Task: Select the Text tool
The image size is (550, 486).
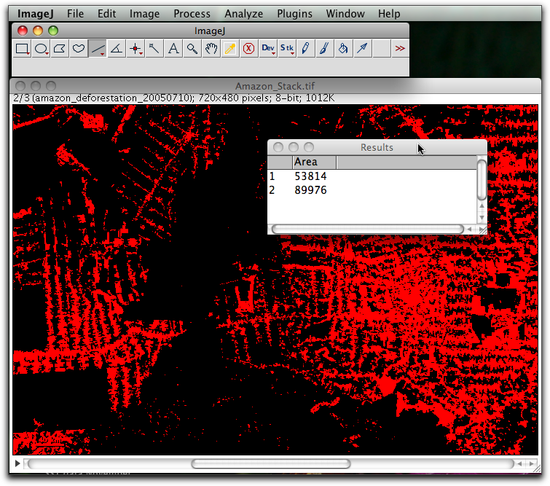Action: pyautogui.click(x=173, y=48)
